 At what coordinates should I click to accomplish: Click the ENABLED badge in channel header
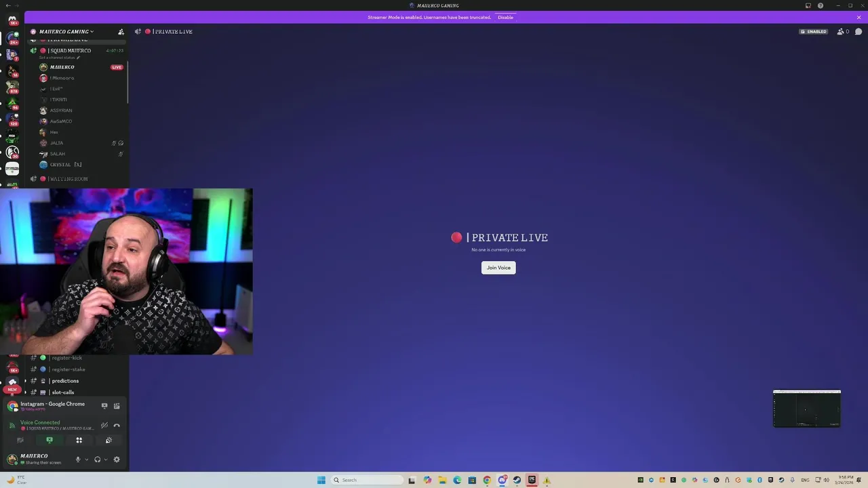tap(813, 32)
